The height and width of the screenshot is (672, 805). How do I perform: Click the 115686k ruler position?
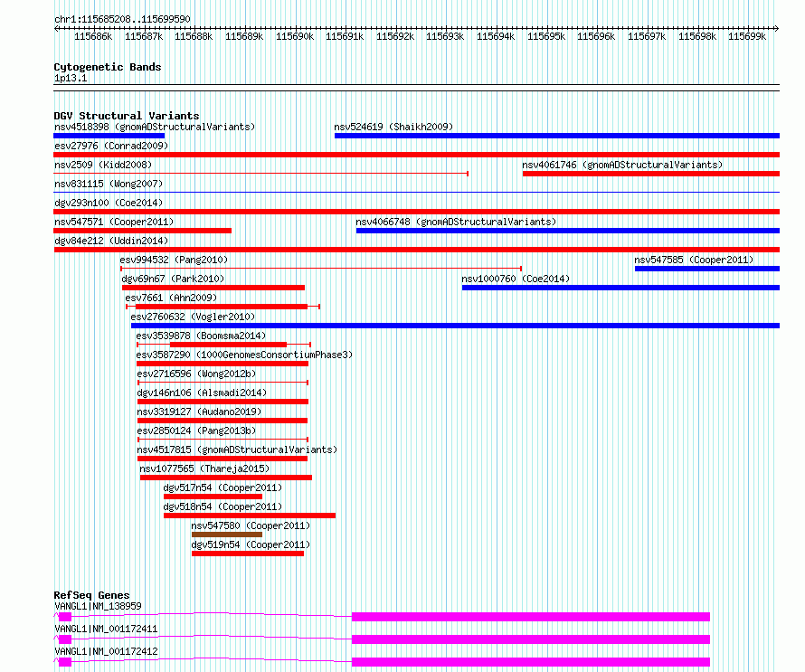click(93, 36)
